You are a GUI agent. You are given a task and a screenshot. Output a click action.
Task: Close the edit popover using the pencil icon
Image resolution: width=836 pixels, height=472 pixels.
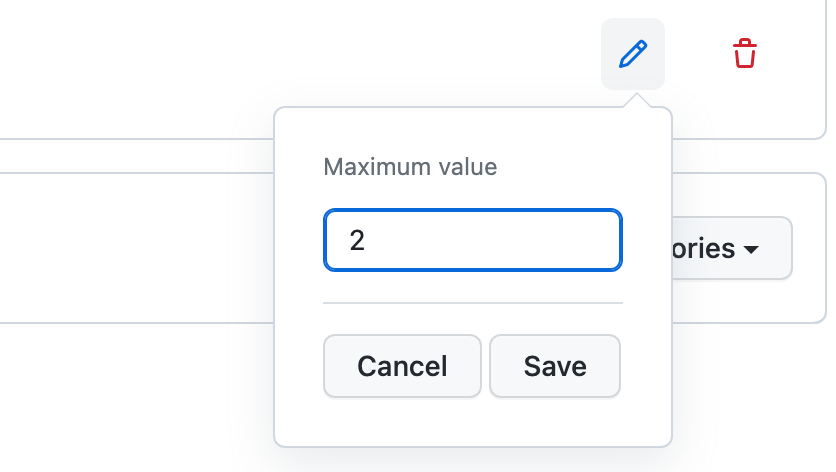(633, 54)
